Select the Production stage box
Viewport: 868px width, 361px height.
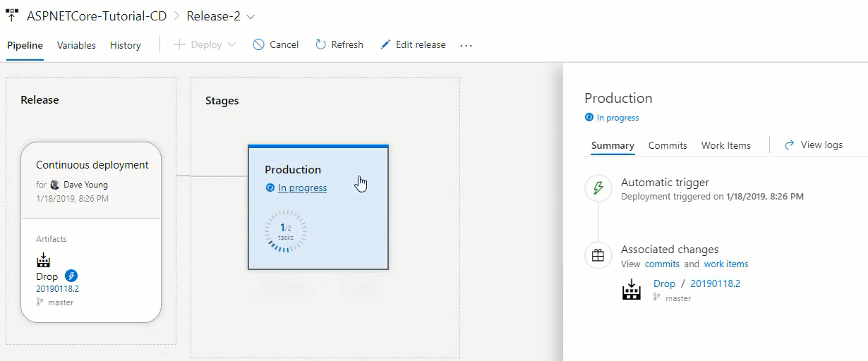(x=318, y=207)
